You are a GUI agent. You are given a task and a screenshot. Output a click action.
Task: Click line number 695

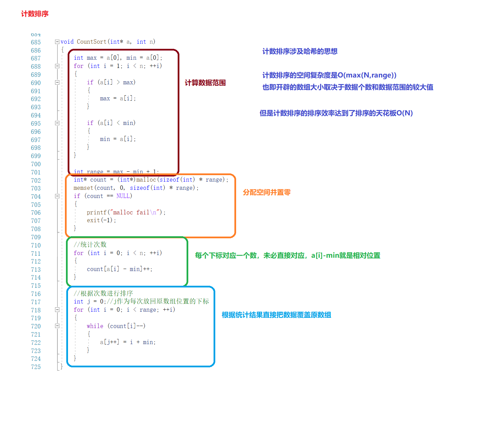[x=36, y=124]
